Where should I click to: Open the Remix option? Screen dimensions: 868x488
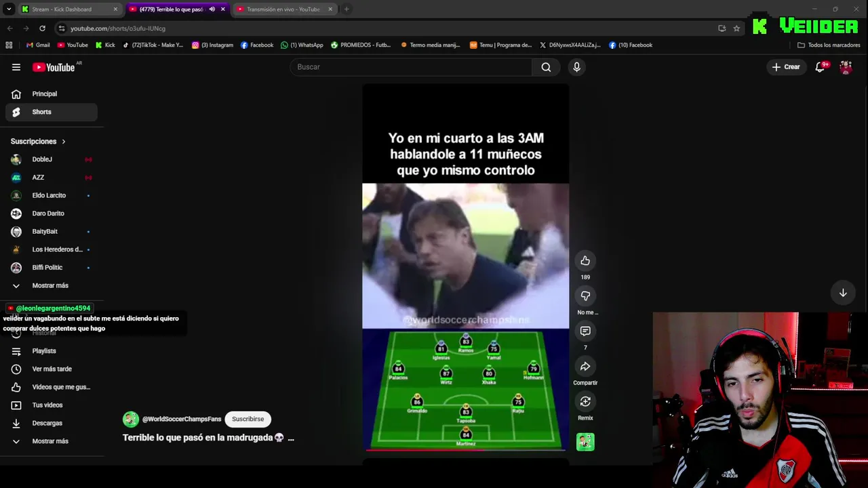click(585, 402)
